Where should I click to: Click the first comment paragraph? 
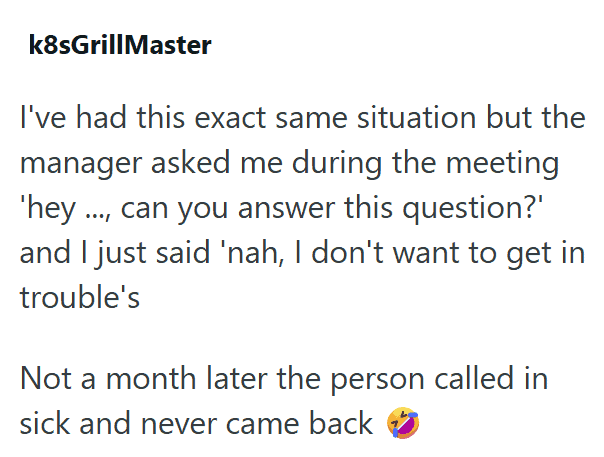[x=300, y=207]
